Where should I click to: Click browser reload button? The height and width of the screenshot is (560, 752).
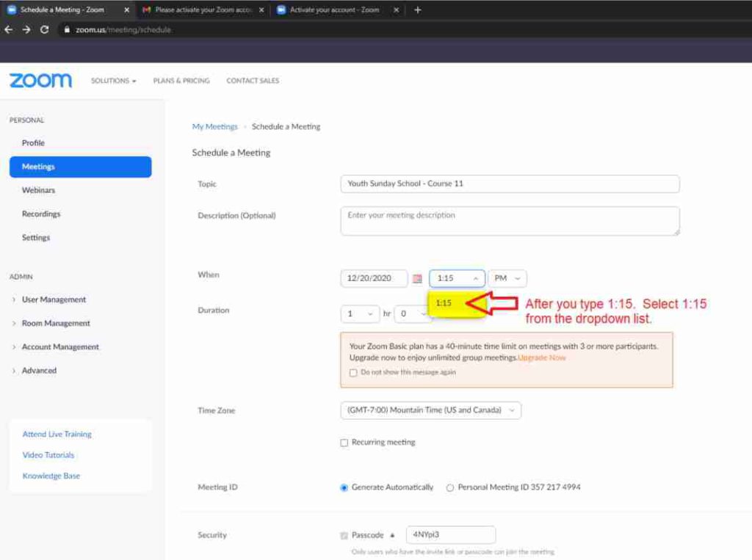[44, 30]
